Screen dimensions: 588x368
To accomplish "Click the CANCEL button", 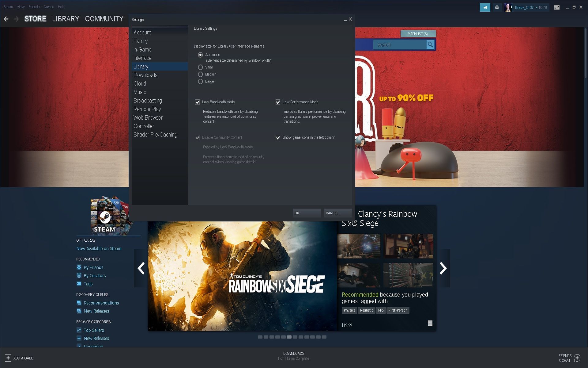I will (338, 213).
